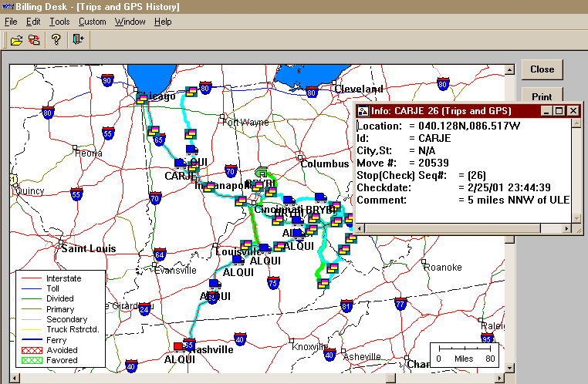
Task: Click the Id value CARJE in the Info window
Action: pyautogui.click(x=434, y=138)
